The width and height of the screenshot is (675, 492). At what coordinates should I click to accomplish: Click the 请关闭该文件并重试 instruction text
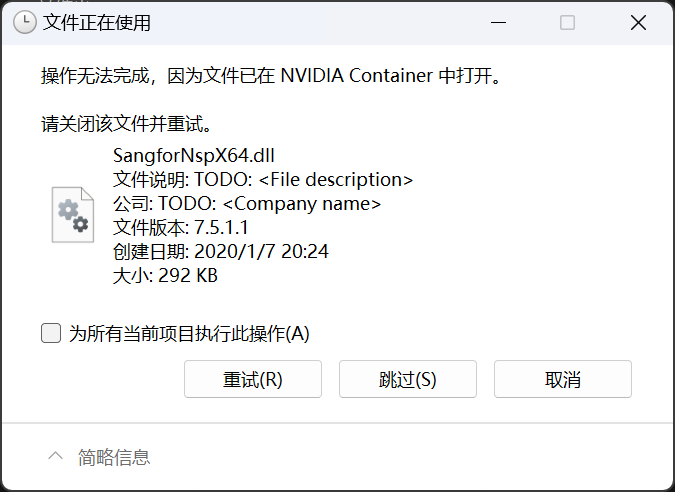[127, 125]
